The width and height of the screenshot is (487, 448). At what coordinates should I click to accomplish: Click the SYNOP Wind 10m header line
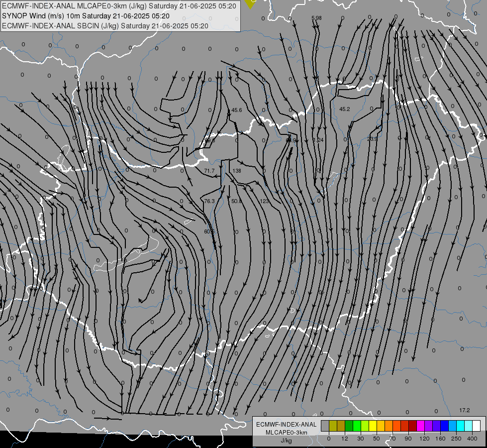point(86,16)
